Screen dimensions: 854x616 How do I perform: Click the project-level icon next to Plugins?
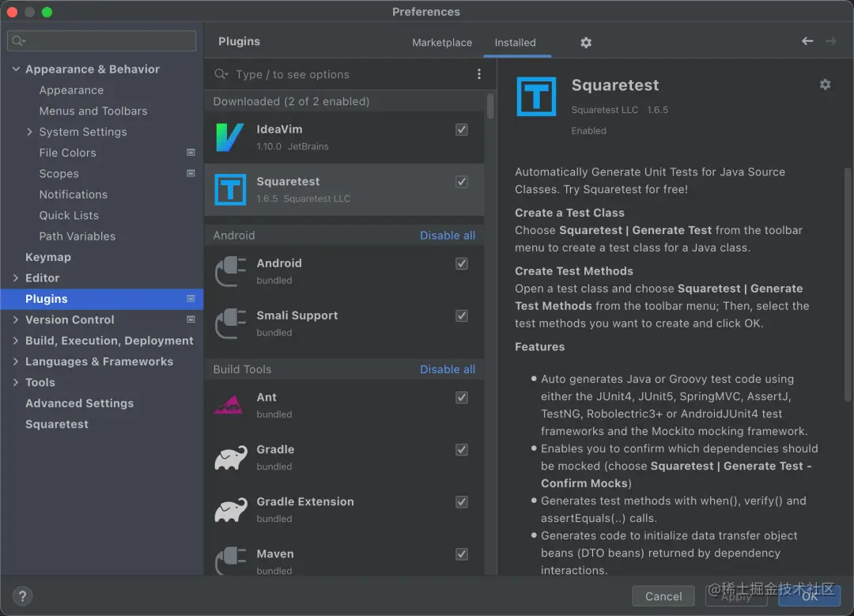191,298
